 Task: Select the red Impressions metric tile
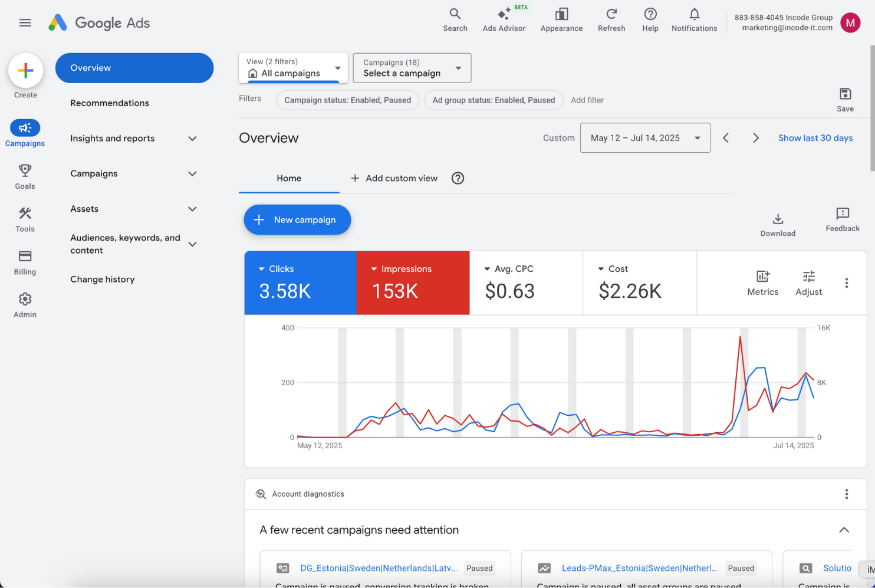[413, 283]
